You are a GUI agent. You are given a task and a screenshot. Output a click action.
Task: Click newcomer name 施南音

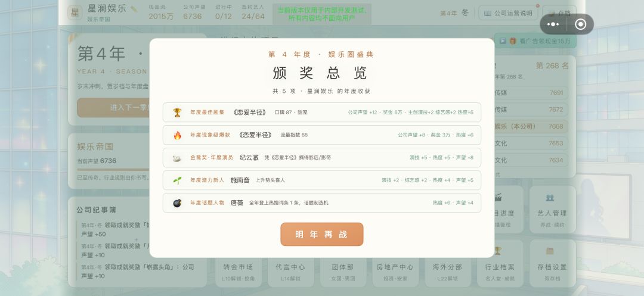coord(240,180)
